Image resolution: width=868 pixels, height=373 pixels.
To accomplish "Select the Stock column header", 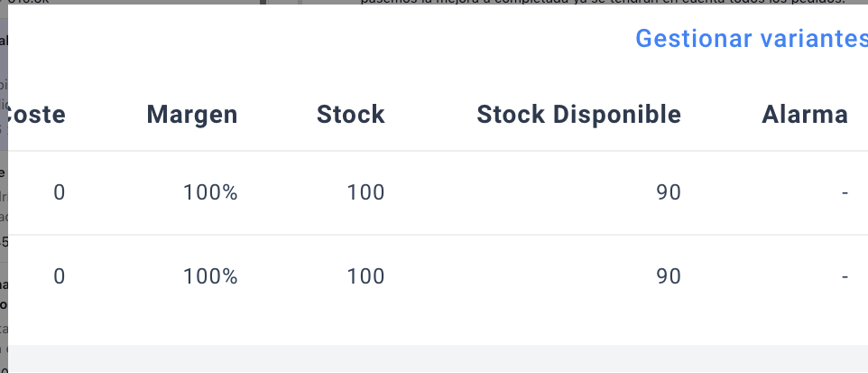I will point(350,115).
